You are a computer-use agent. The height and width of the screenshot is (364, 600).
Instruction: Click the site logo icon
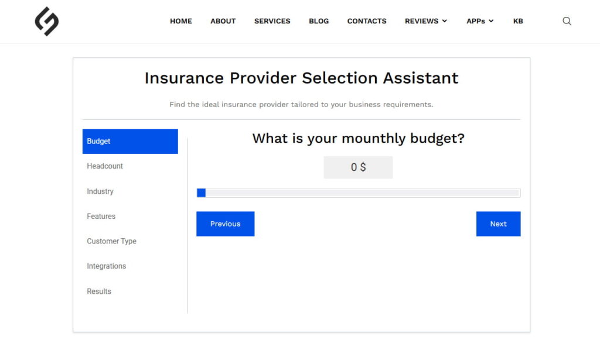47,22
